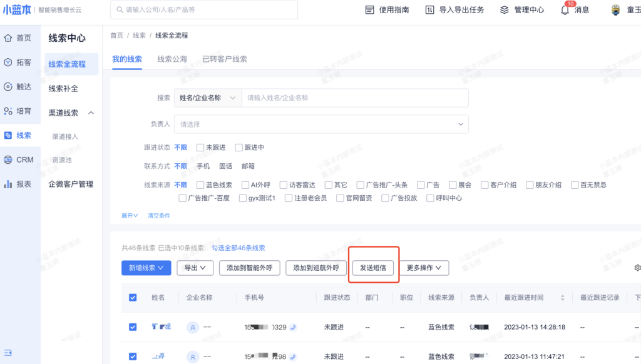Click collapse sidebar icon at bottom left
Screen dimensions: 641x364
point(8,353)
